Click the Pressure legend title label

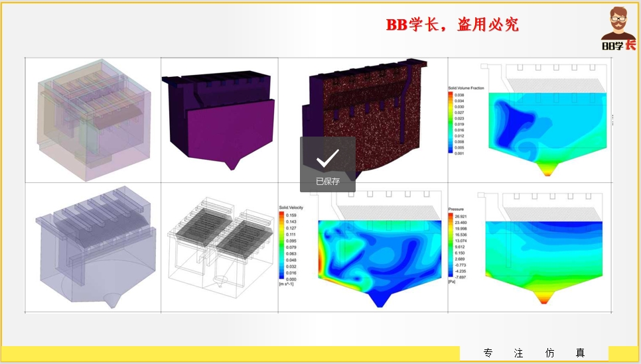pyautogui.click(x=457, y=208)
